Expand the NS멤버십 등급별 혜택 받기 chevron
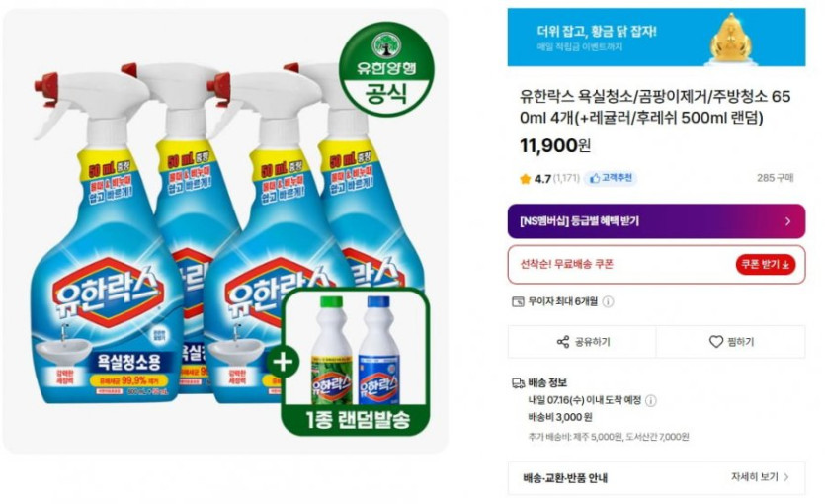Viewport: 825px width, 504px height. pos(787,221)
